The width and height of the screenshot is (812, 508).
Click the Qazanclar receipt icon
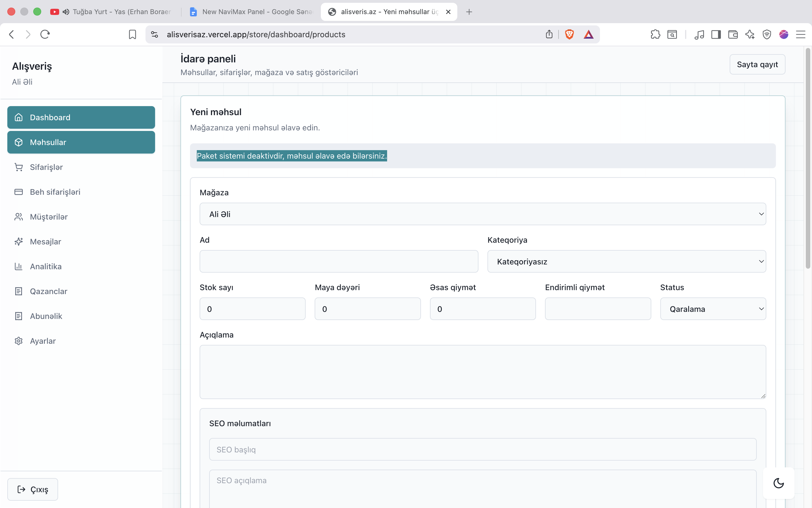[19, 291]
